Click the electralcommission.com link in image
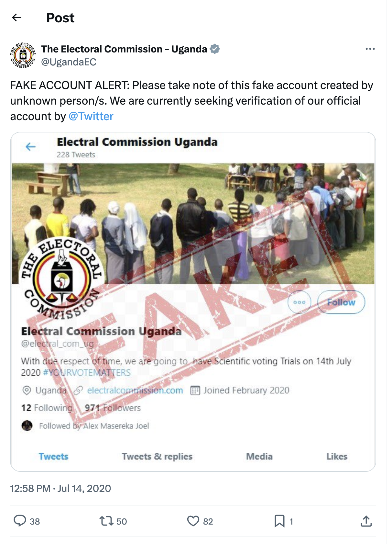This screenshot has width=392, height=544. pyautogui.click(x=135, y=390)
